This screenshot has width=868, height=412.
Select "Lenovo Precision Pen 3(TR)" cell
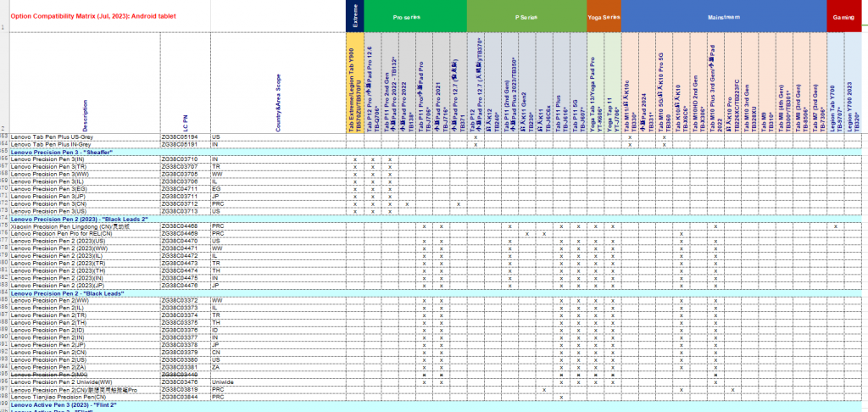[x=86, y=167]
